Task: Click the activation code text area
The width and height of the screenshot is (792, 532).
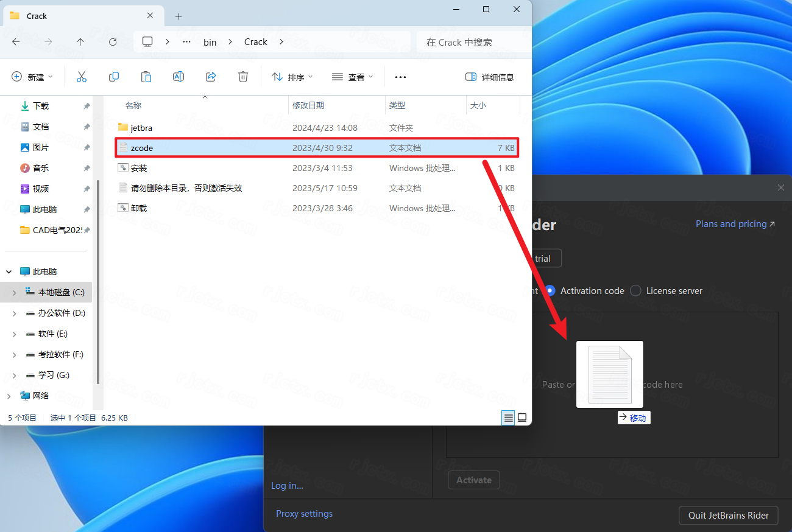Action: pos(612,385)
